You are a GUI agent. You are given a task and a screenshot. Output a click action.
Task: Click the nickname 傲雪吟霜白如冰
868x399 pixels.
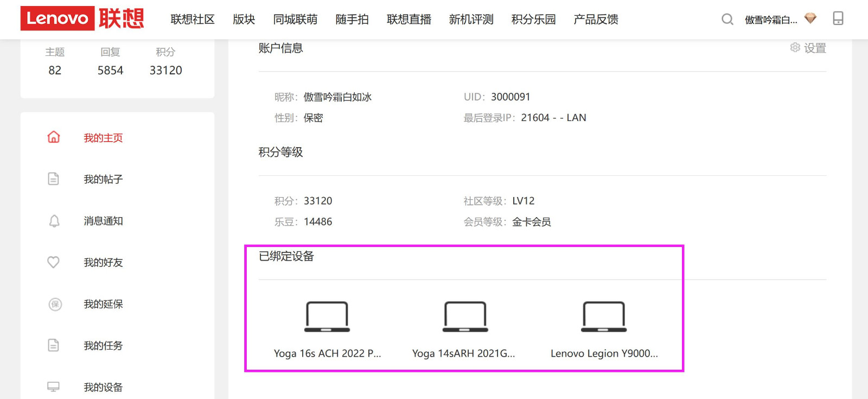click(x=337, y=97)
